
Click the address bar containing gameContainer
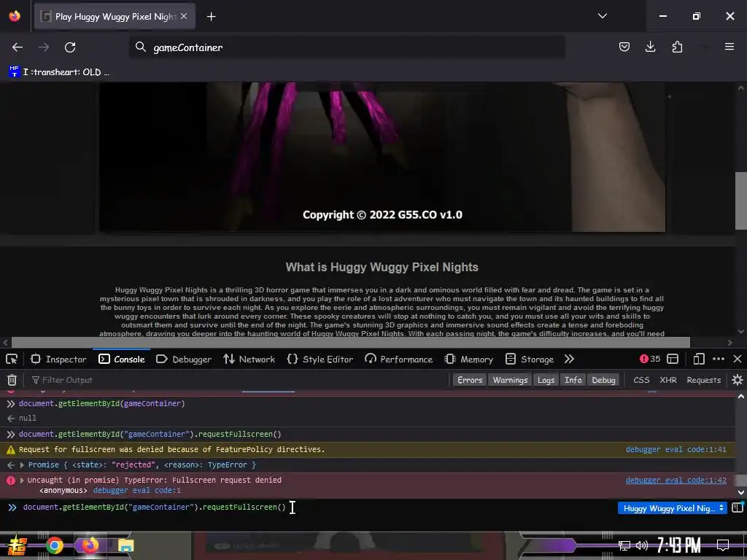point(347,47)
